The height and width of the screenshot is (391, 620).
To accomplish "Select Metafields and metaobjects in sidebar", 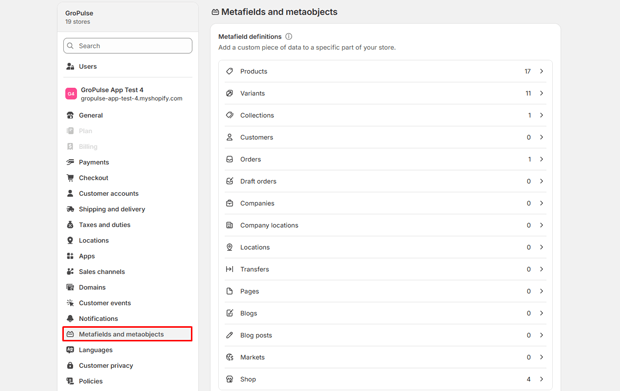I will click(127, 334).
